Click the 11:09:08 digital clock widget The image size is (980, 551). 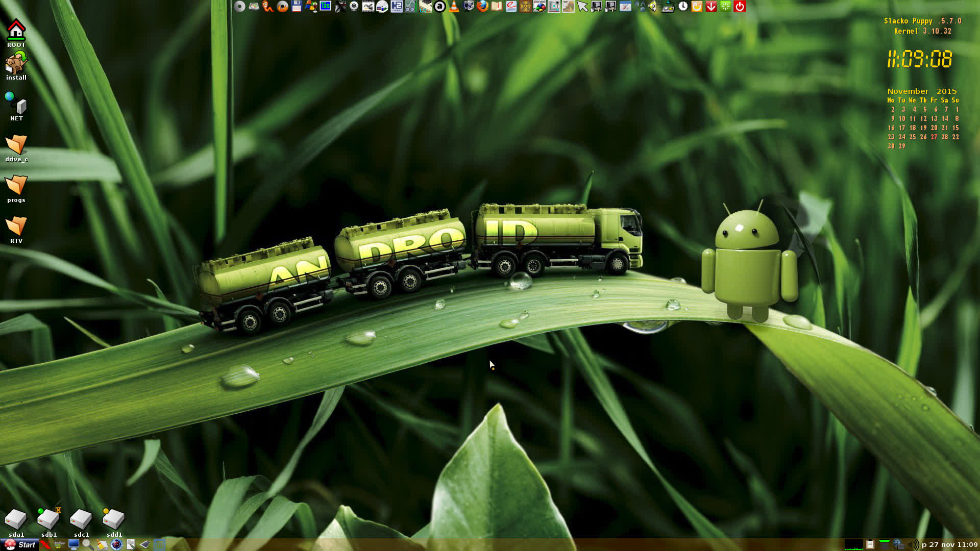(920, 59)
